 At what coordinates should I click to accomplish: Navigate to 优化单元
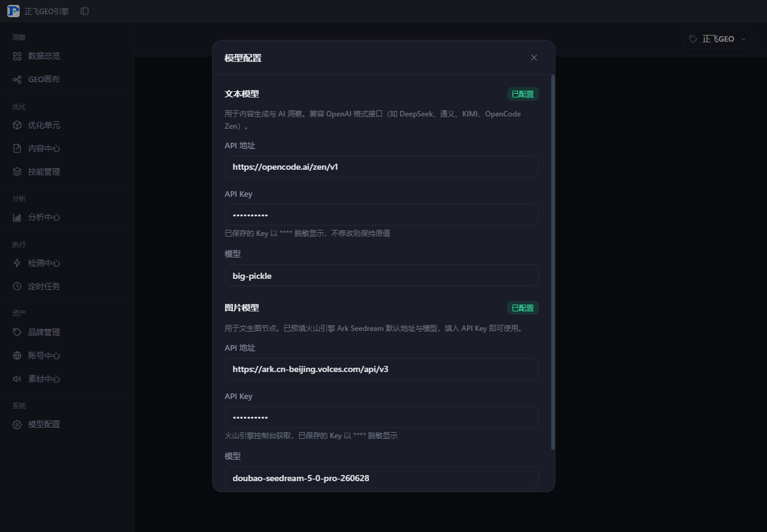(67, 125)
